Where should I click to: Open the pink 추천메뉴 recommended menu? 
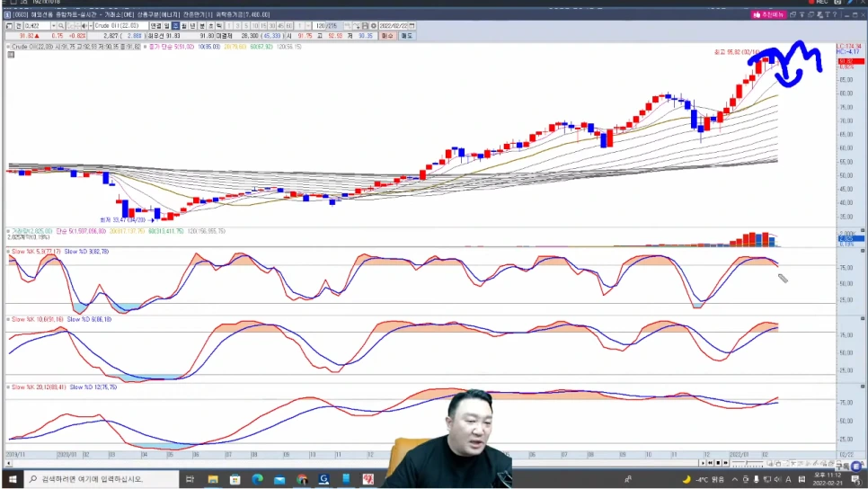click(769, 14)
